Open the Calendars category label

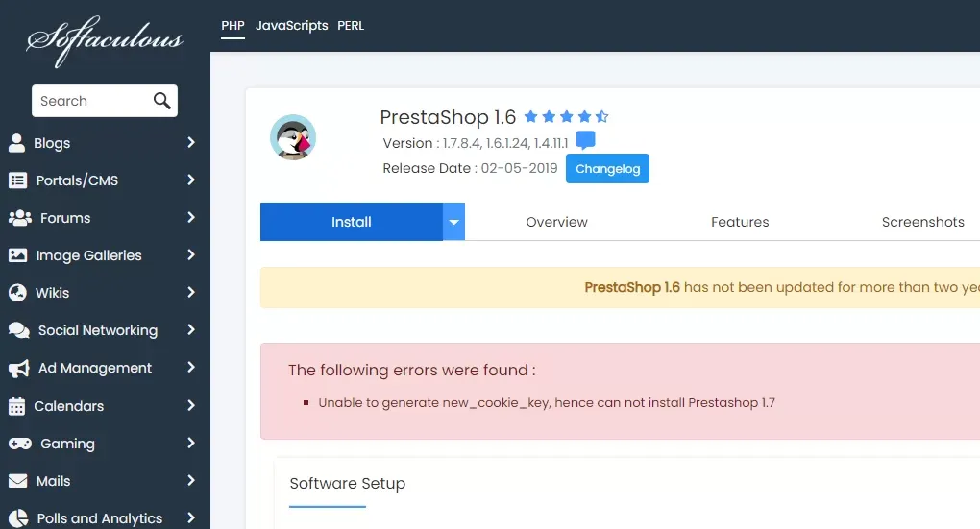(69, 406)
